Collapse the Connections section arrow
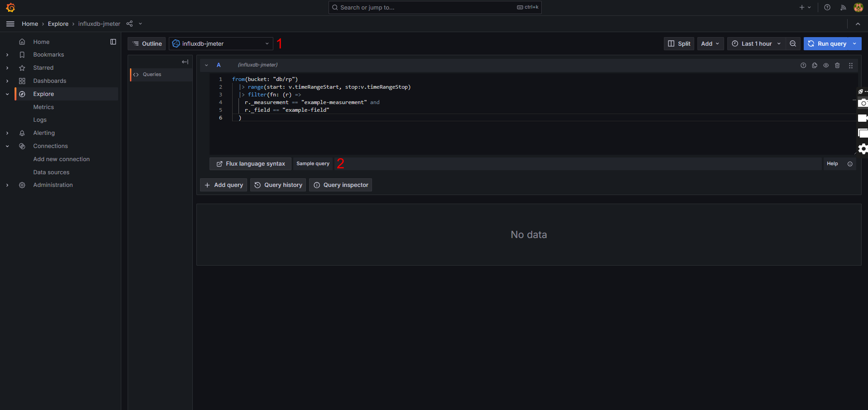 [x=7, y=146]
